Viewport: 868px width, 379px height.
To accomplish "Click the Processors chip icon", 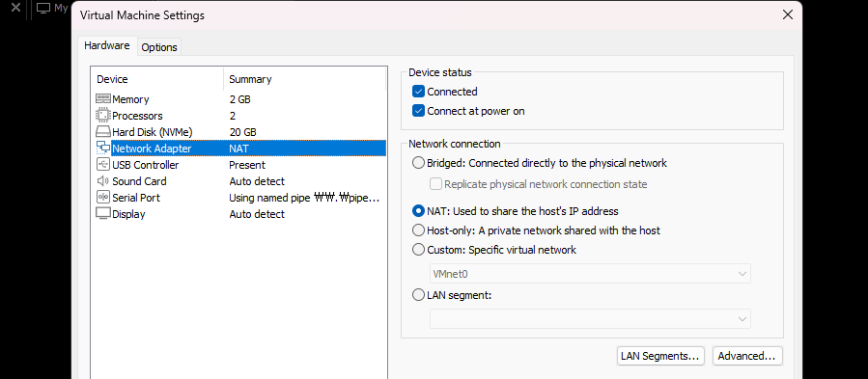I will [103, 116].
